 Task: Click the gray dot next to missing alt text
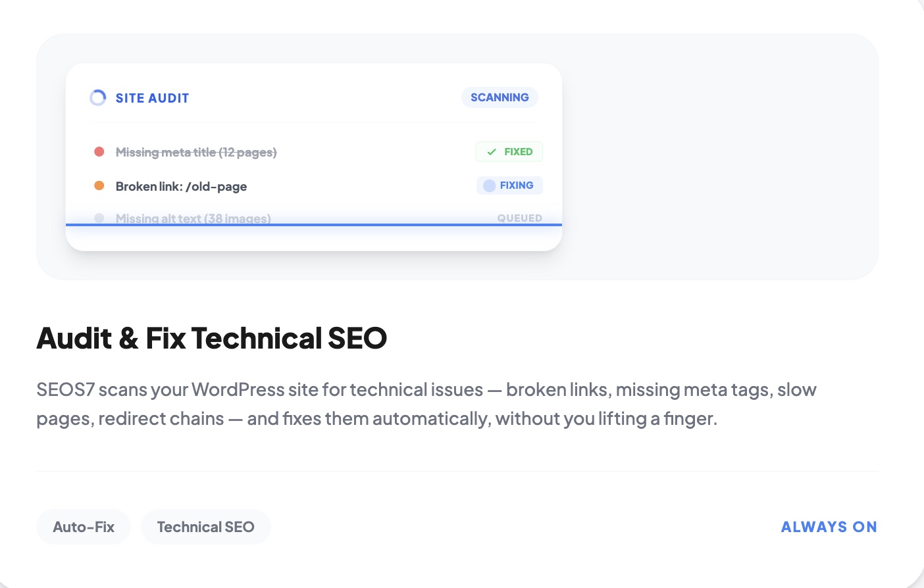pyautogui.click(x=99, y=218)
